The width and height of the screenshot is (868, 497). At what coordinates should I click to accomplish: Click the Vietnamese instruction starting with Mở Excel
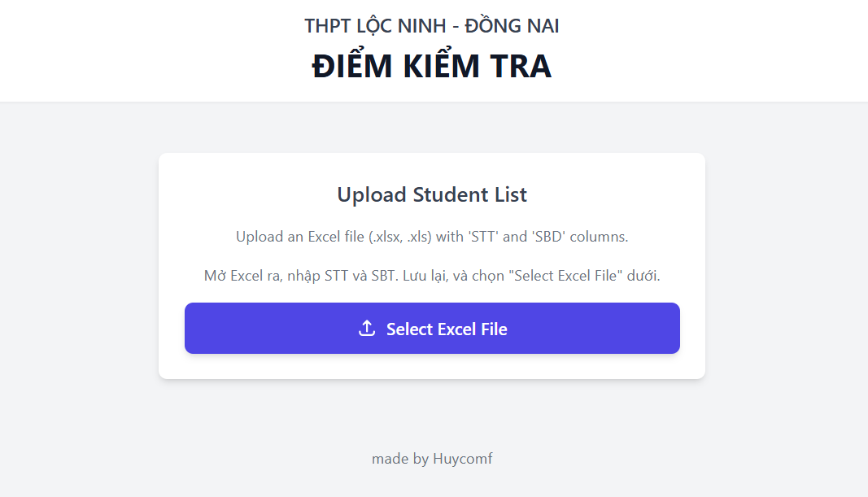tap(432, 276)
